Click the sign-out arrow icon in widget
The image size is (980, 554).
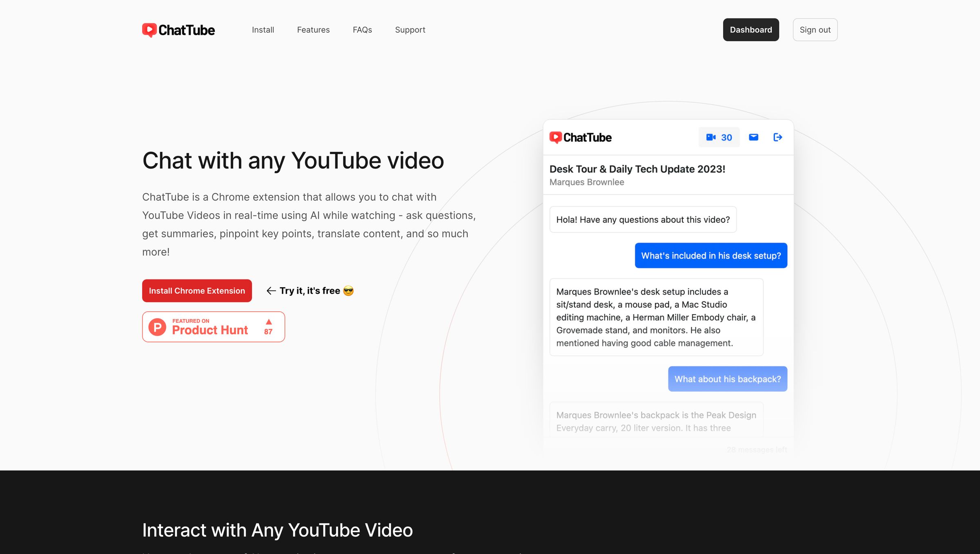pos(777,137)
